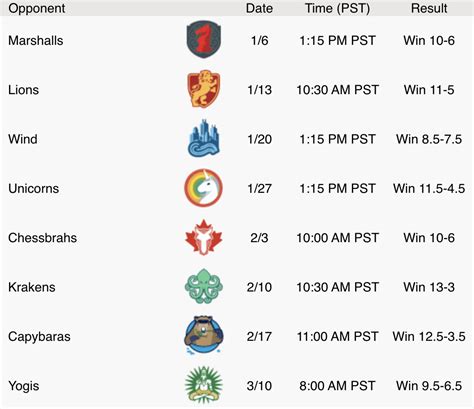Sort by the Date column header
474x409 pixels.
pos(259,8)
